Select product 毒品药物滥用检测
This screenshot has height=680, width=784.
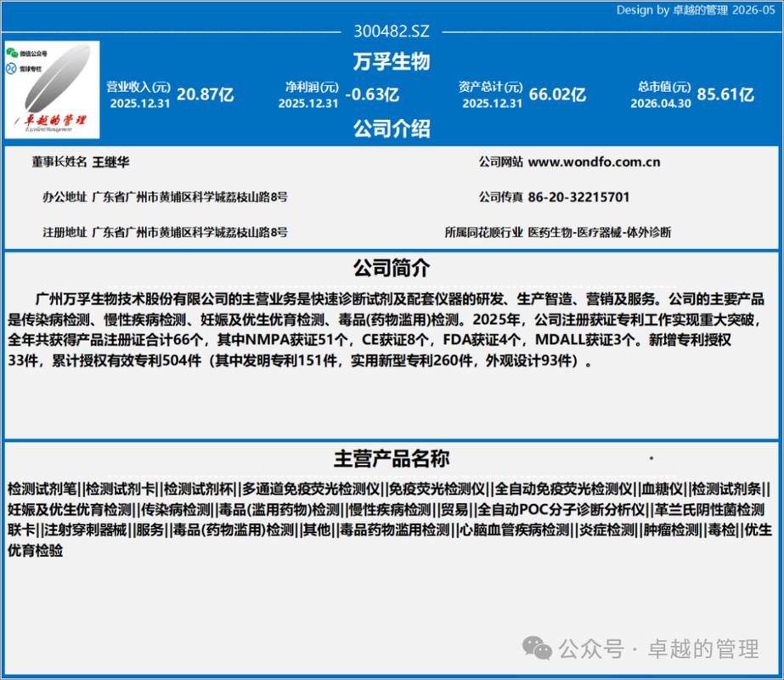[x=396, y=530]
